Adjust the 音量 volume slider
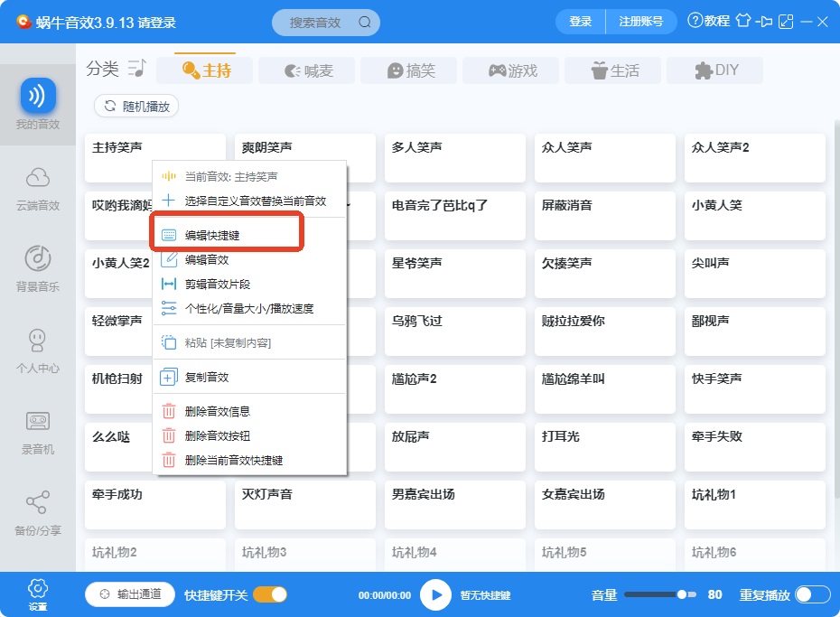The height and width of the screenshot is (617, 840). point(660,594)
